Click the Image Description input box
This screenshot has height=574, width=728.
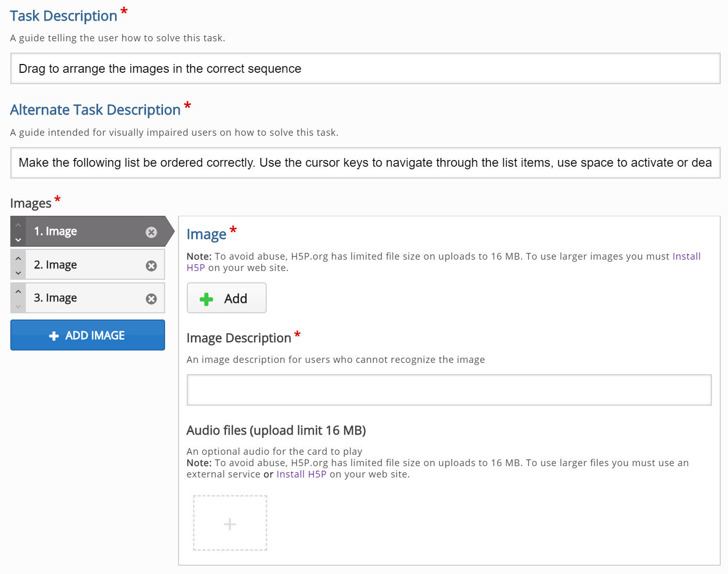tap(449, 390)
